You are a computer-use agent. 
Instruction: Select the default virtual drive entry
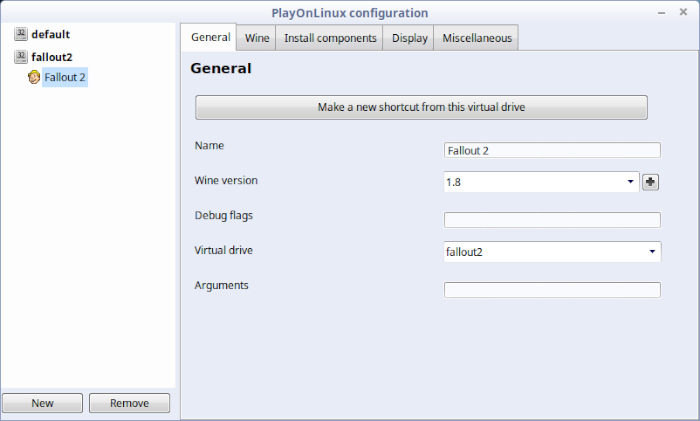[50, 34]
